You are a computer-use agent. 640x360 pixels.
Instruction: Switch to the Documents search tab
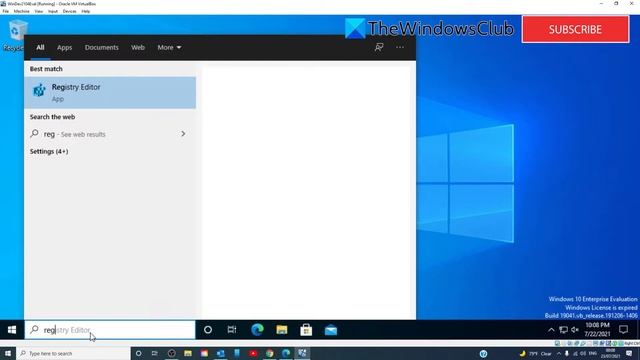(102, 47)
